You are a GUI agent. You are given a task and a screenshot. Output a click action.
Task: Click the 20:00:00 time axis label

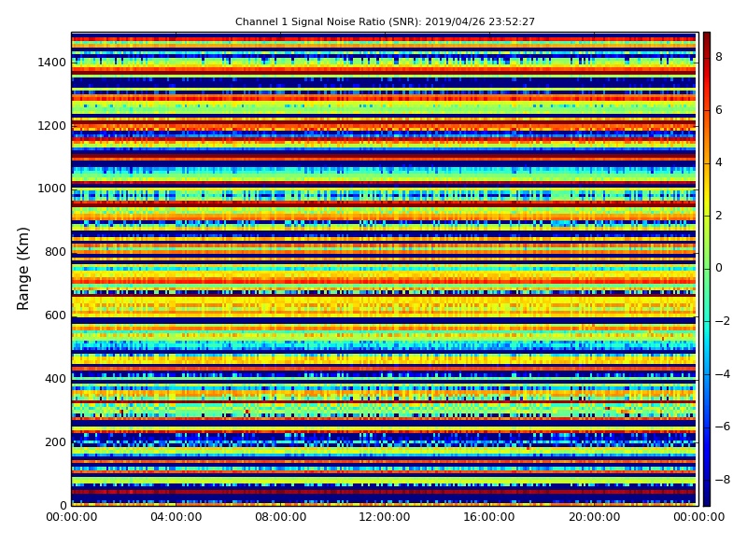(x=595, y=517)
